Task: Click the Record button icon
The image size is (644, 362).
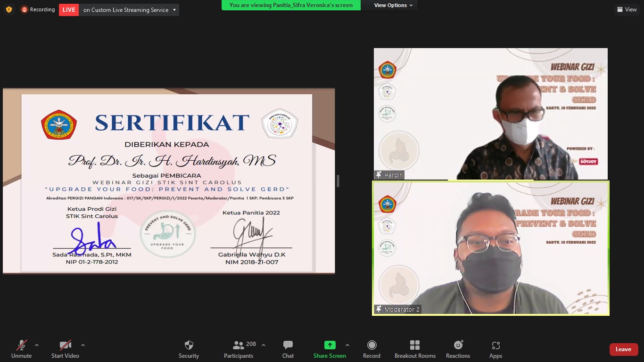Action: tap(372, 345)
